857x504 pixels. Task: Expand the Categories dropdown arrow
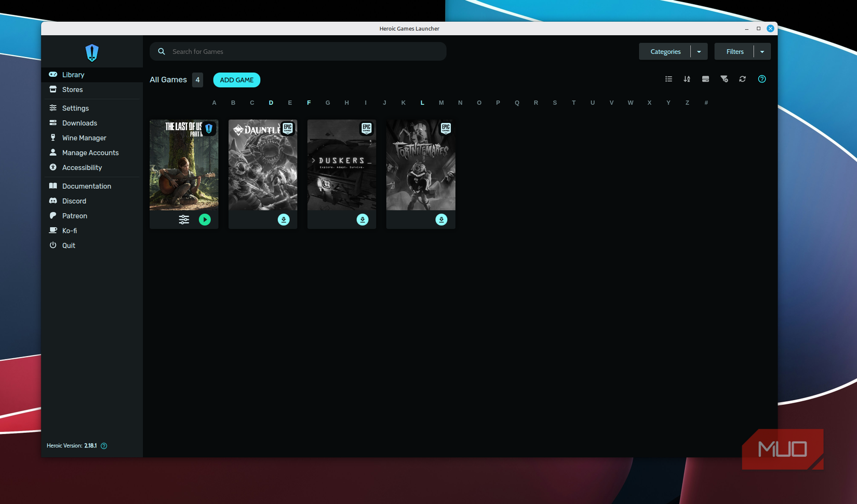[x=699, y=51]
